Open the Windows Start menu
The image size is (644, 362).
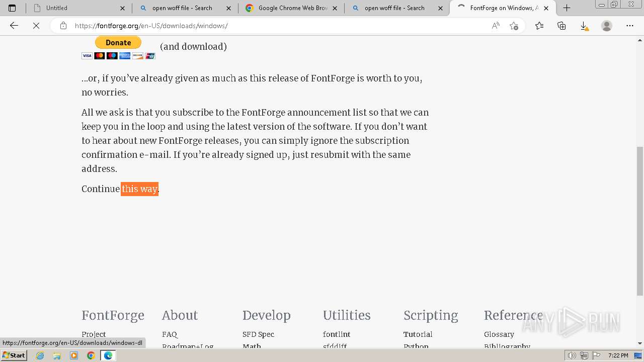pyautogui.click(x=14, y=355)
